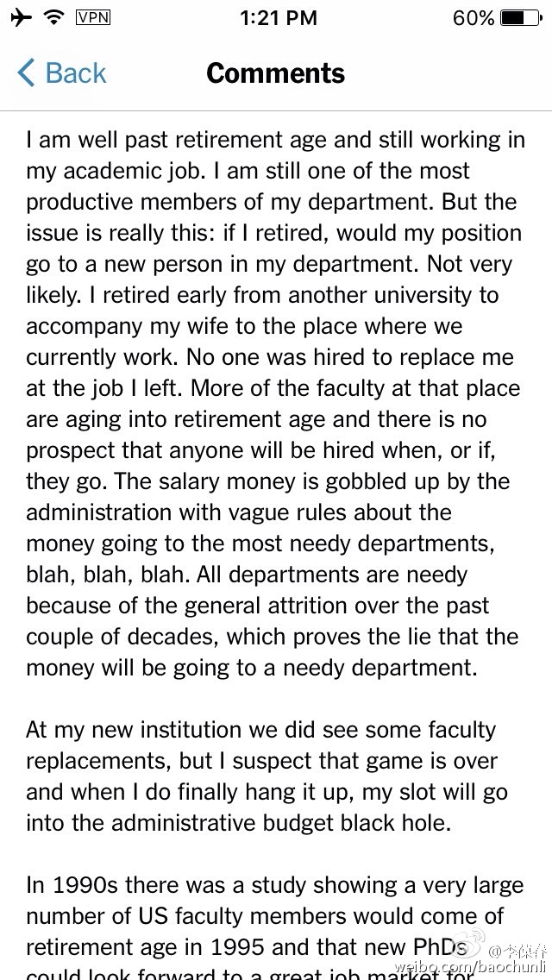Tap the line starting "accompany my wife"
This screenshot has width=552, height=980.
244,326
